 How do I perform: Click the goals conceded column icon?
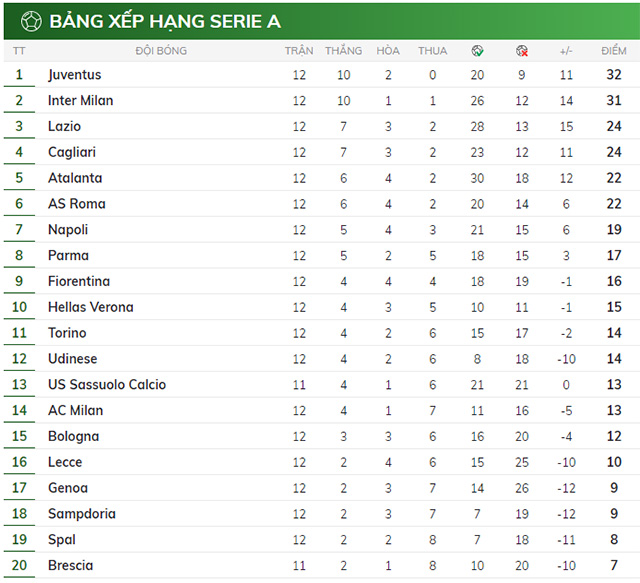pos(522,50)
